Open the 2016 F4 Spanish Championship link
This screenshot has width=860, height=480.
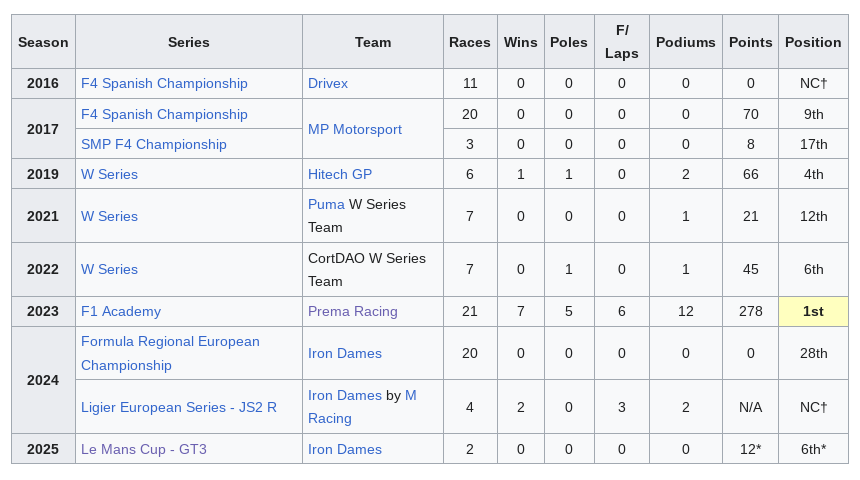[x=164, y=83]
